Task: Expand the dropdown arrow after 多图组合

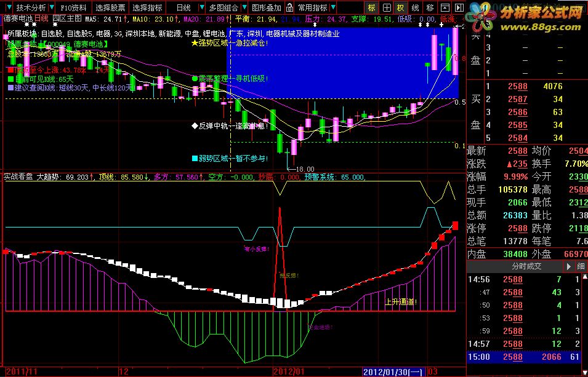Action: point(244,7)
